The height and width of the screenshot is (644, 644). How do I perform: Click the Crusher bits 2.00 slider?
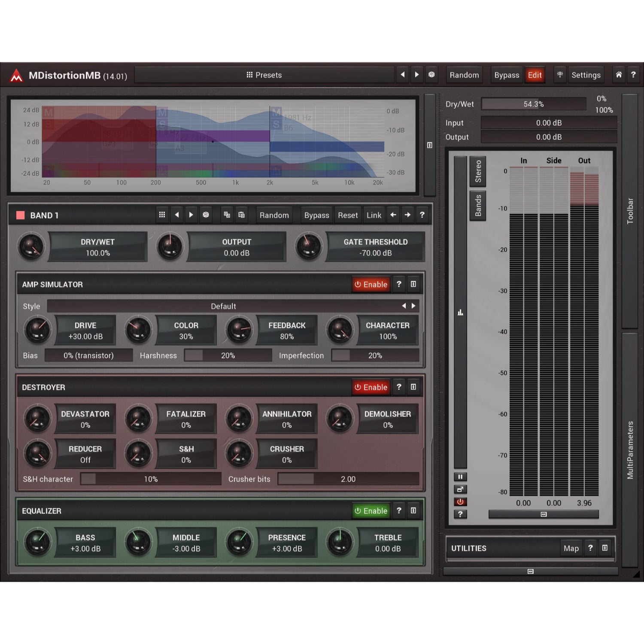(x=348, y=479)
